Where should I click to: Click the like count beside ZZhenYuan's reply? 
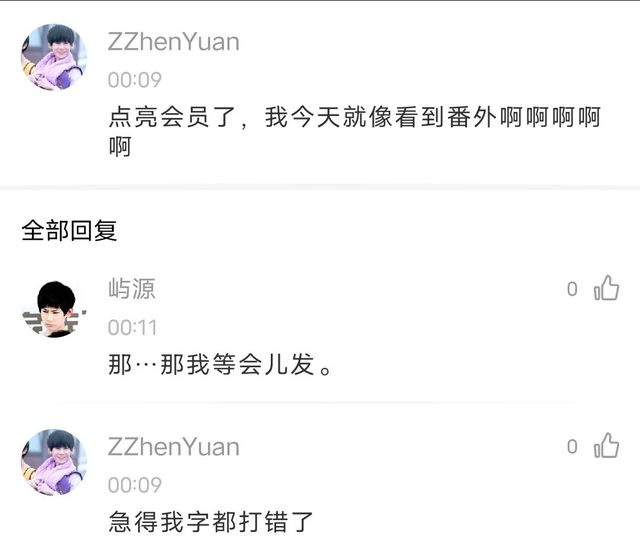point(572,447)
